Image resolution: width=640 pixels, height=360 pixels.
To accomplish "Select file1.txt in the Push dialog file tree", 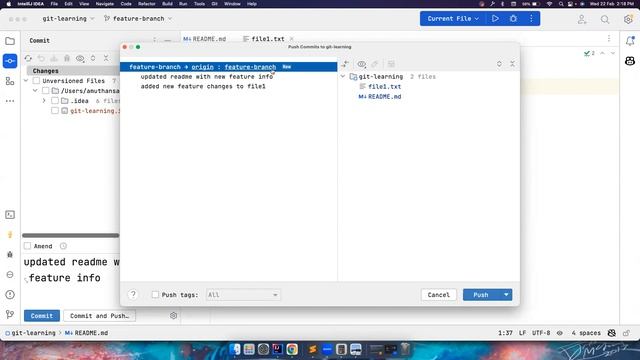I will 384,87.
